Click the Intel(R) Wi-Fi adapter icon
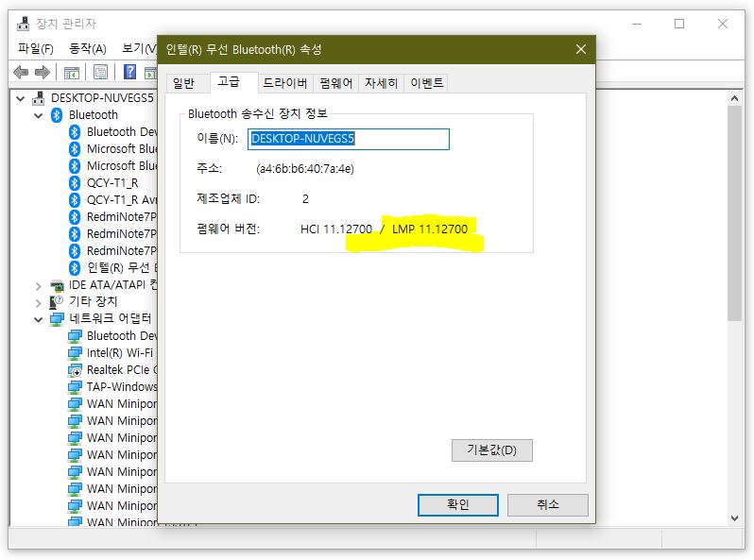 point(75,353)
